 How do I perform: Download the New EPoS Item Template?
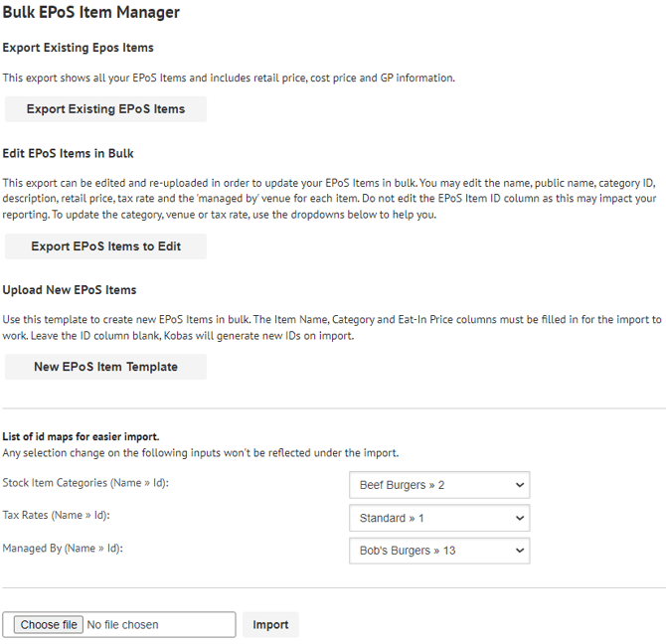click(105, 367)
